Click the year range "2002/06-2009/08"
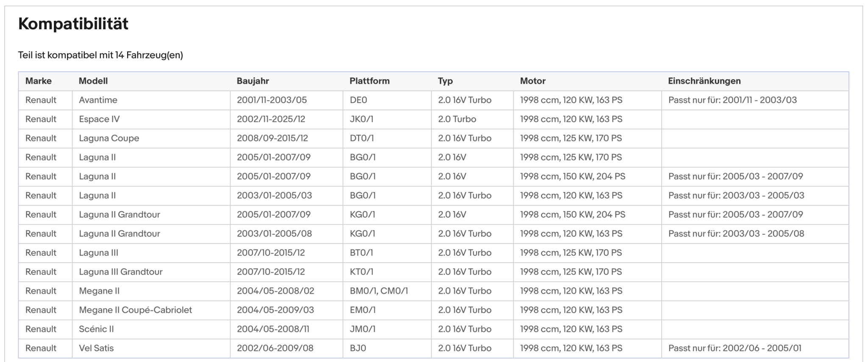The height and width of the screenshot is (362, 868). [275, 348]
